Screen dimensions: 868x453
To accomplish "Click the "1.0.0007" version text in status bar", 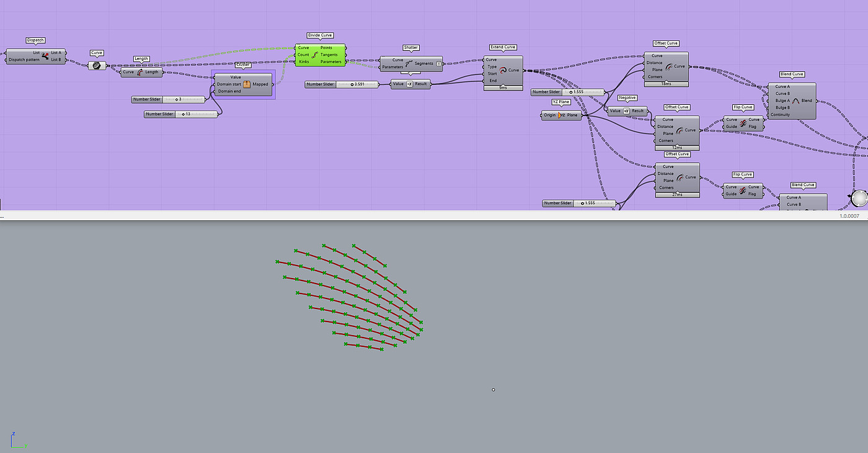I will pyautogui.click(x=849, y=215).
